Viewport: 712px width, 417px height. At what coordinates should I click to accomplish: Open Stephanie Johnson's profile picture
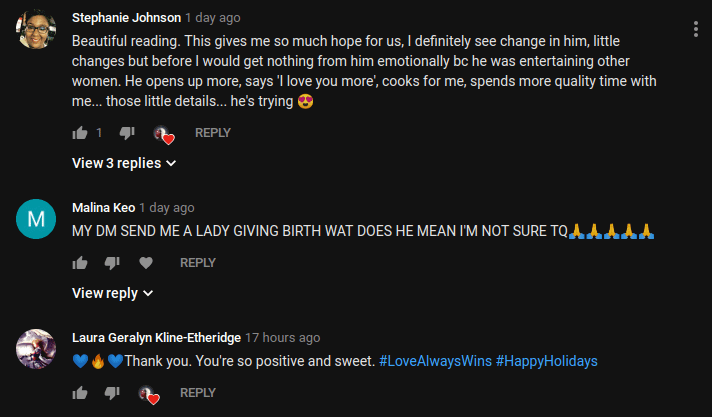(36, 30)
